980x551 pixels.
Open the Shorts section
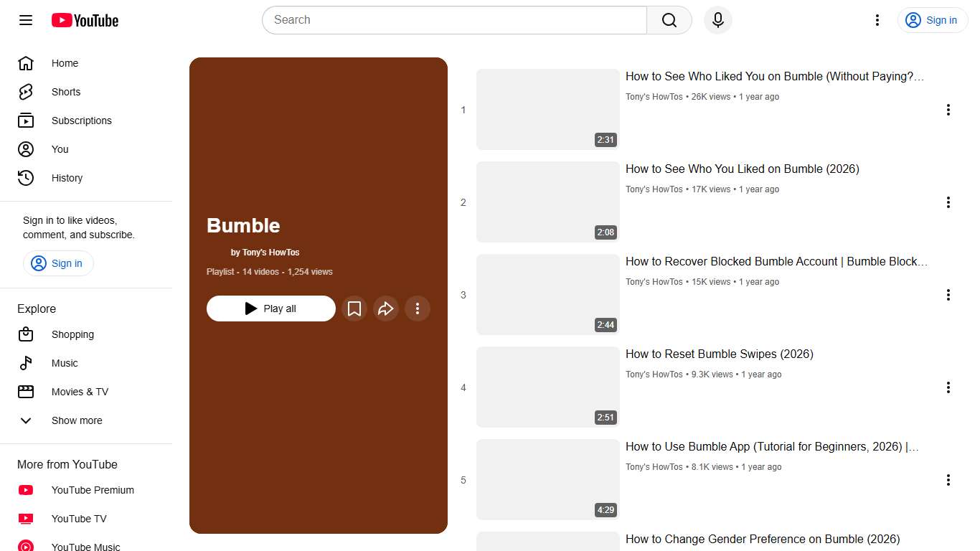(65, 92)
